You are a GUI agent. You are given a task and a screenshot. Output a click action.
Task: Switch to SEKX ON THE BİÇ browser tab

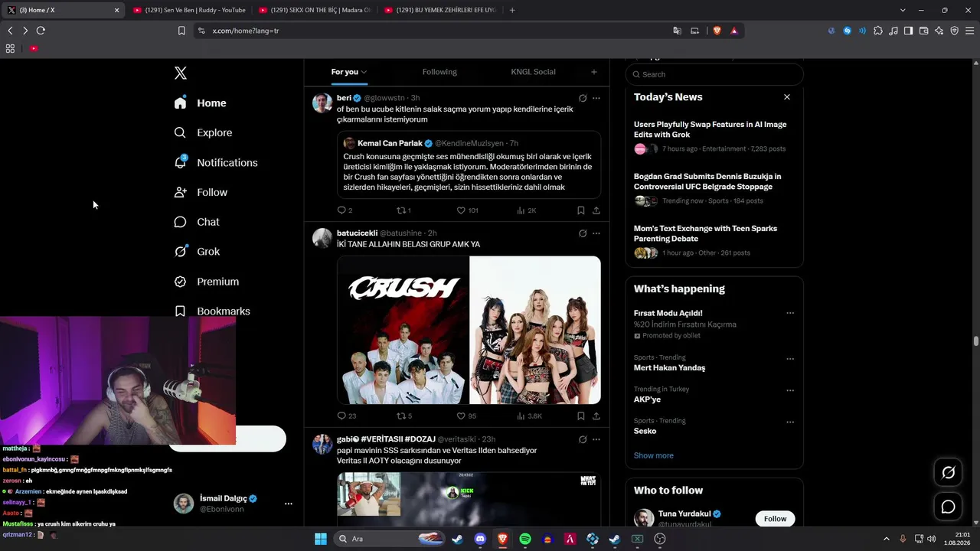315,10
